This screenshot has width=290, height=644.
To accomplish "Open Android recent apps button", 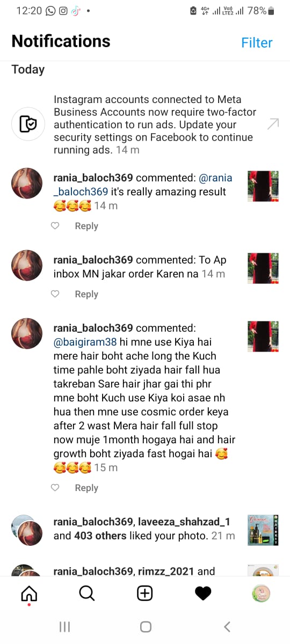I will click(x=64, y=626).
